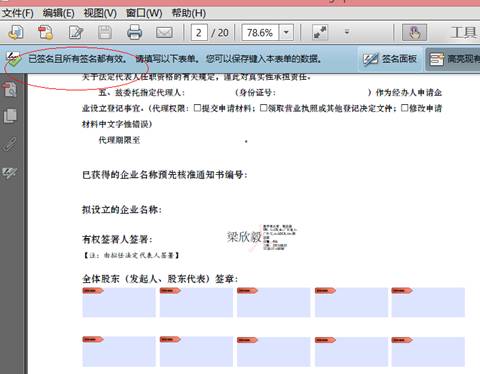The height and width of the screenshot is (374, 480).
Task: Select the hand pan tool
Action: 414,32
